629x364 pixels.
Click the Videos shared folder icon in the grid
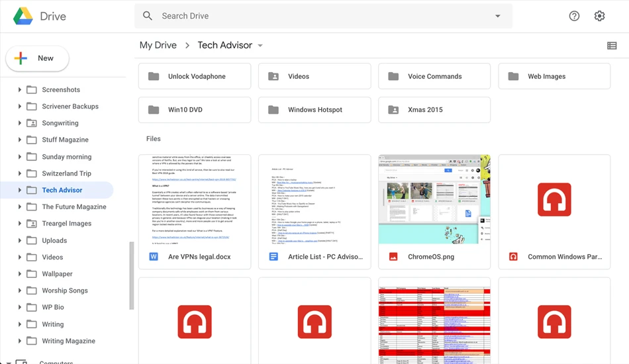pyautogui.click(x=273, y=76)
